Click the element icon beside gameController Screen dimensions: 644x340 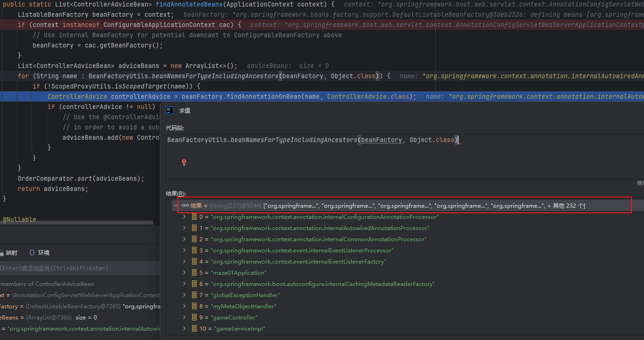(x=194, y=318)
